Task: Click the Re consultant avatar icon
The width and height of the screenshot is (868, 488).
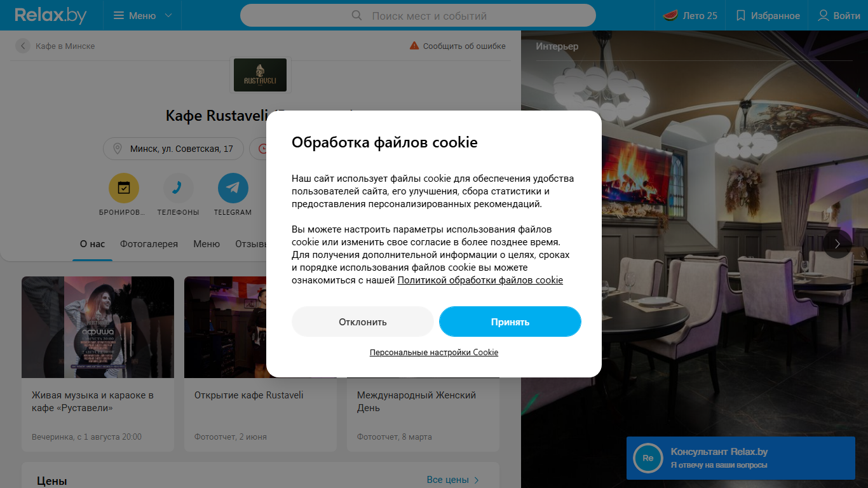Action: [648, 458]
